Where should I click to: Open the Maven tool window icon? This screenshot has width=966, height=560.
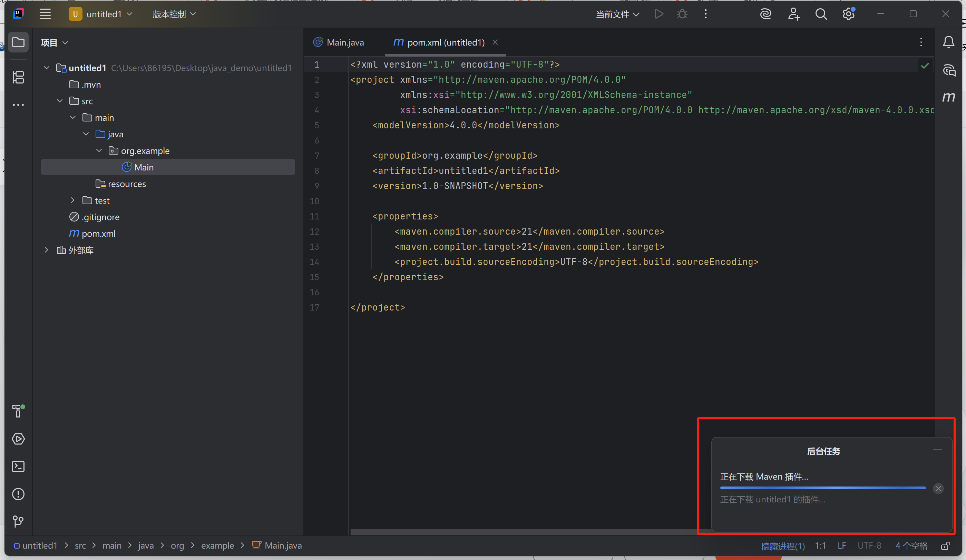point(948,97)
